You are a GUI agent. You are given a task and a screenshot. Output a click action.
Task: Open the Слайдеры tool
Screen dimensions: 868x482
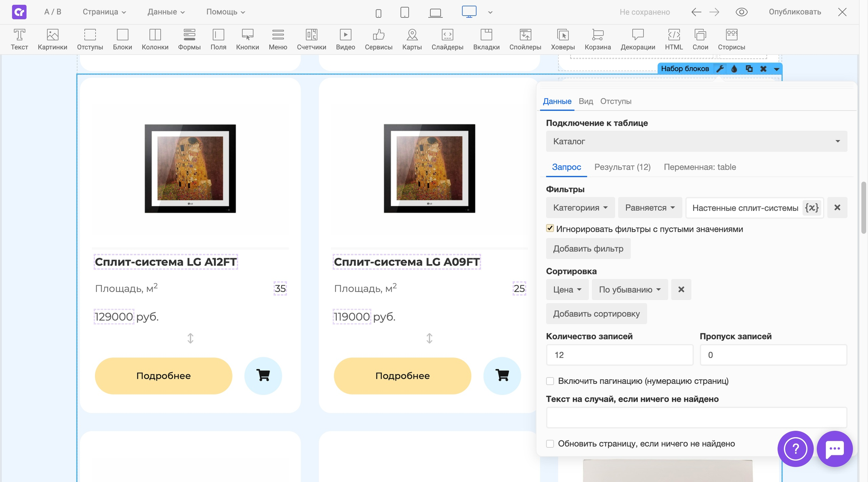tap(448, 39)
